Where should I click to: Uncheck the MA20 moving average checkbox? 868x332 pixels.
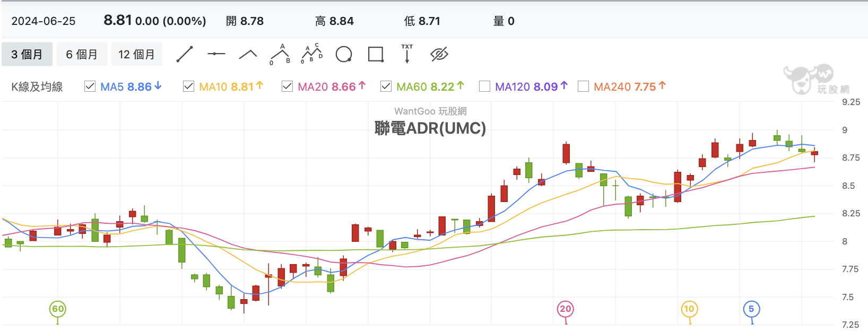[287, 86]
